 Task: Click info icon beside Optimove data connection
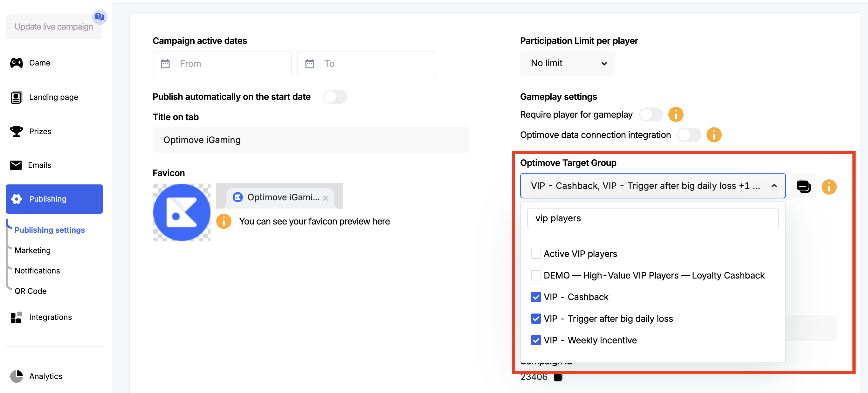pos(714,135)
